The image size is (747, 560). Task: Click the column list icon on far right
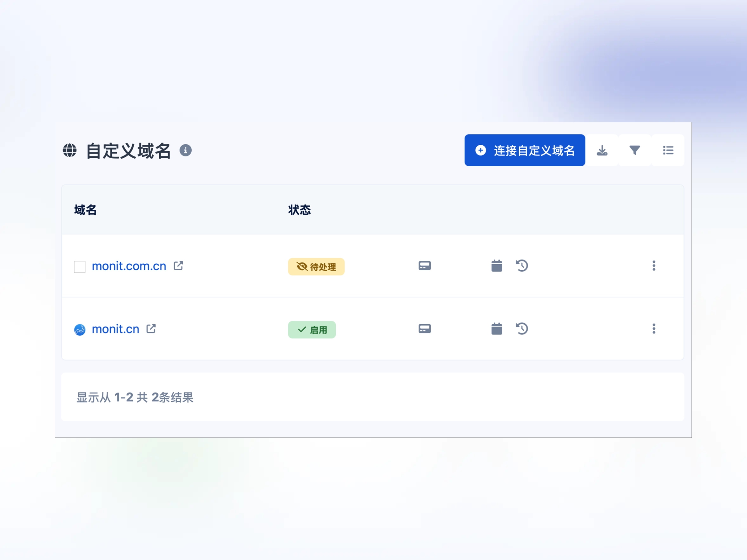click(x=668, y=150)
